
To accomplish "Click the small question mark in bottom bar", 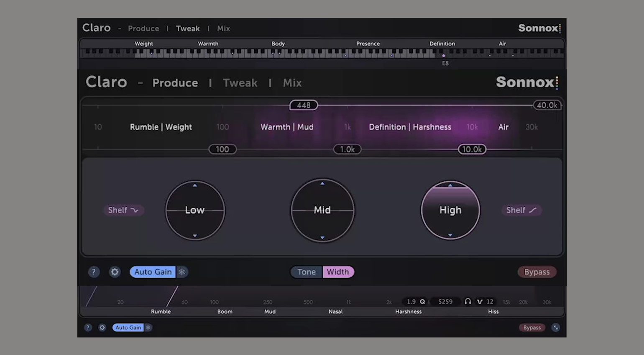I will [88, 327].
